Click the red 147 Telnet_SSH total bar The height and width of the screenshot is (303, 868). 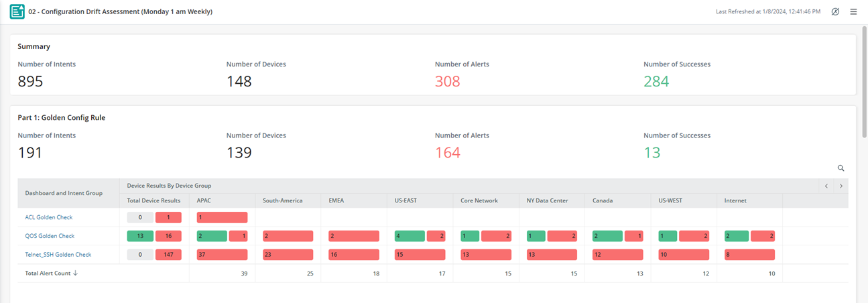(168, 255)
